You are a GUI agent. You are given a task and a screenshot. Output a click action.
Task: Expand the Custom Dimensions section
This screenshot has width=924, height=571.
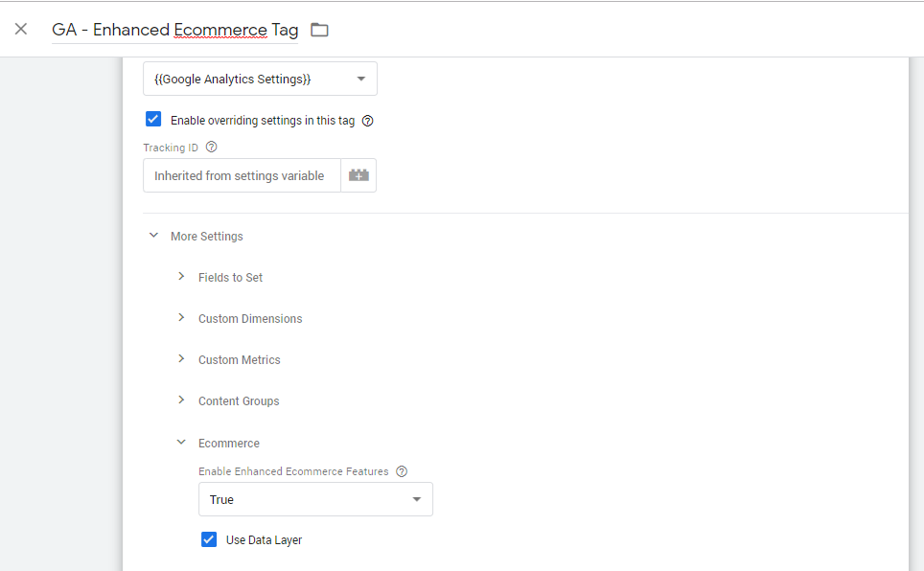pos(181,318)
